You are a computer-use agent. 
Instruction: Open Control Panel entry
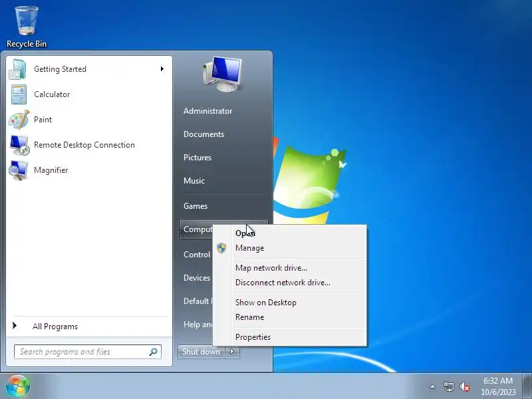point(197,255)
